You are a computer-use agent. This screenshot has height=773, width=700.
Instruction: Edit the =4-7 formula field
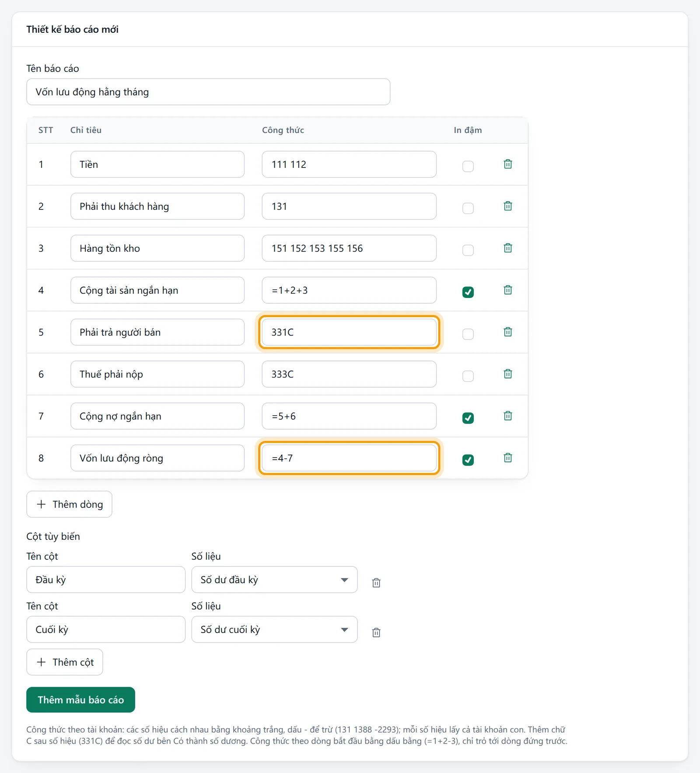click(349, 458)
